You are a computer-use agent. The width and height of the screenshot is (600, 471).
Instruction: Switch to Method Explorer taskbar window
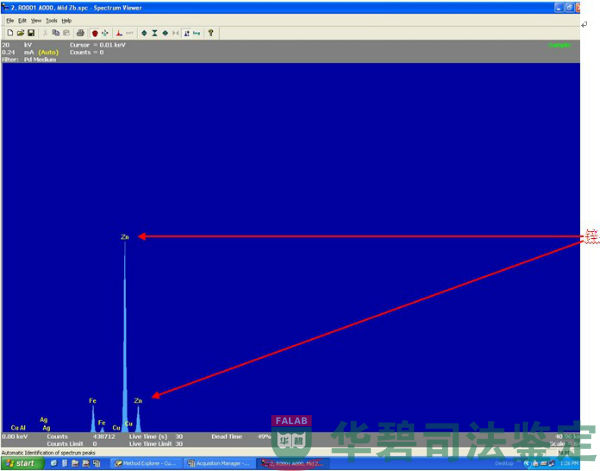click(x=147, y=463)
